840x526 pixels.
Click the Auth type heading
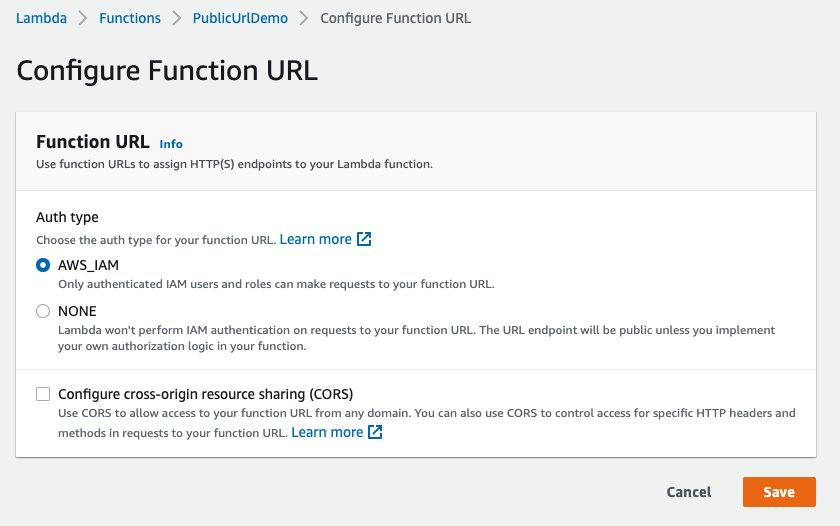coord(68,217)
